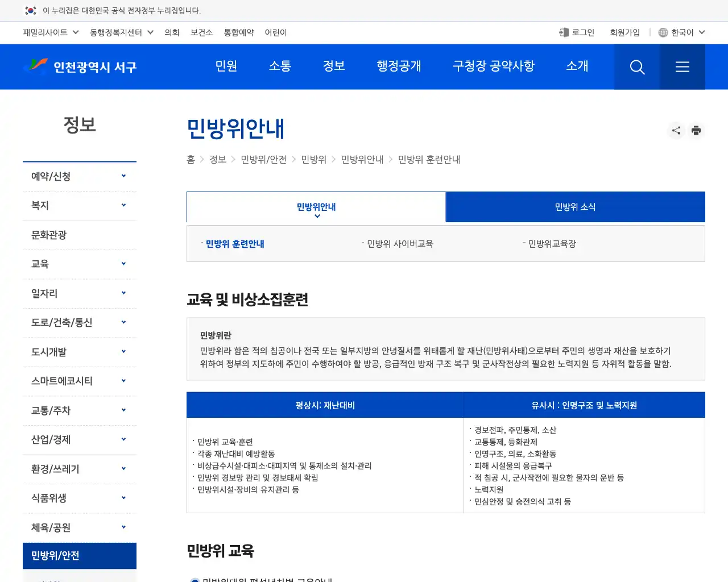Select the 민방위대원 편성년차별 교육안내 radio button

pyautogui.click(x=194, y=579)
